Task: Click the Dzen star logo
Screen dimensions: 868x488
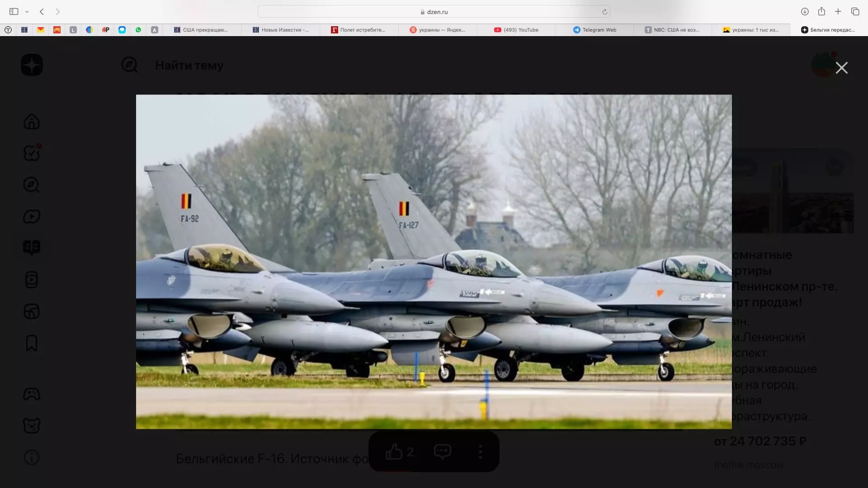Action: [32, 65]
